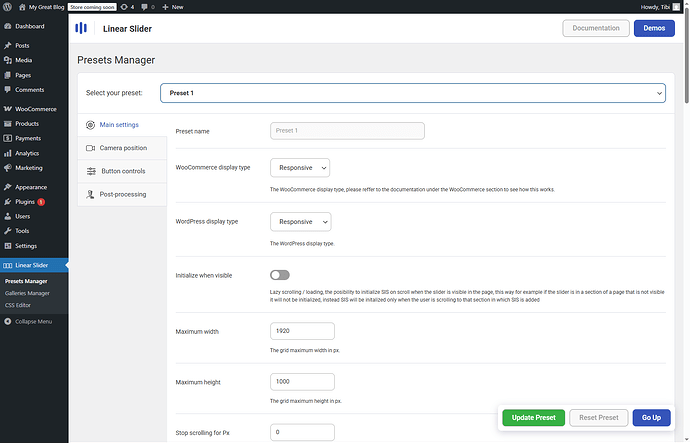690x443 pixels.
Task: Click the Tools wrench icon
Action: coord(7,231)
